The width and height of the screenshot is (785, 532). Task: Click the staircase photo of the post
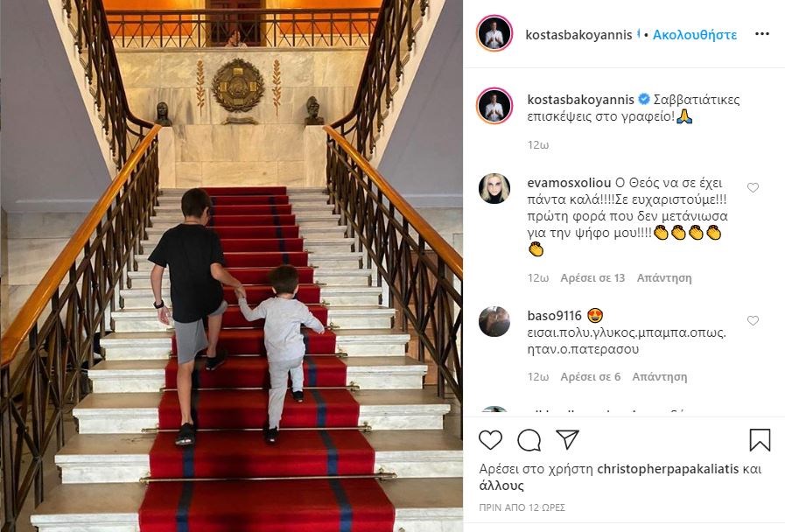(x=231, y=266)
